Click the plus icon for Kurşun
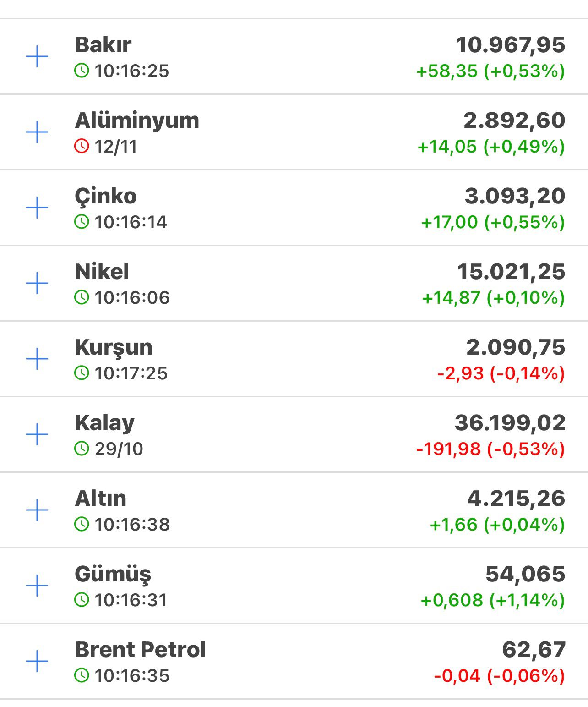Viewport: 588px width, 707px height. (37, 359)
